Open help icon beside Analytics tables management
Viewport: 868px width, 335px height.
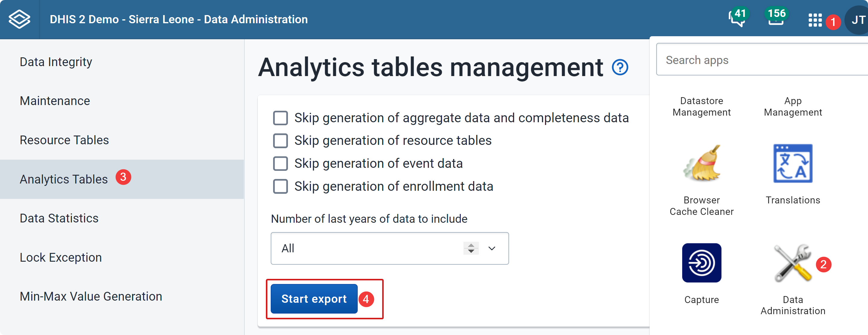point(620,67)
